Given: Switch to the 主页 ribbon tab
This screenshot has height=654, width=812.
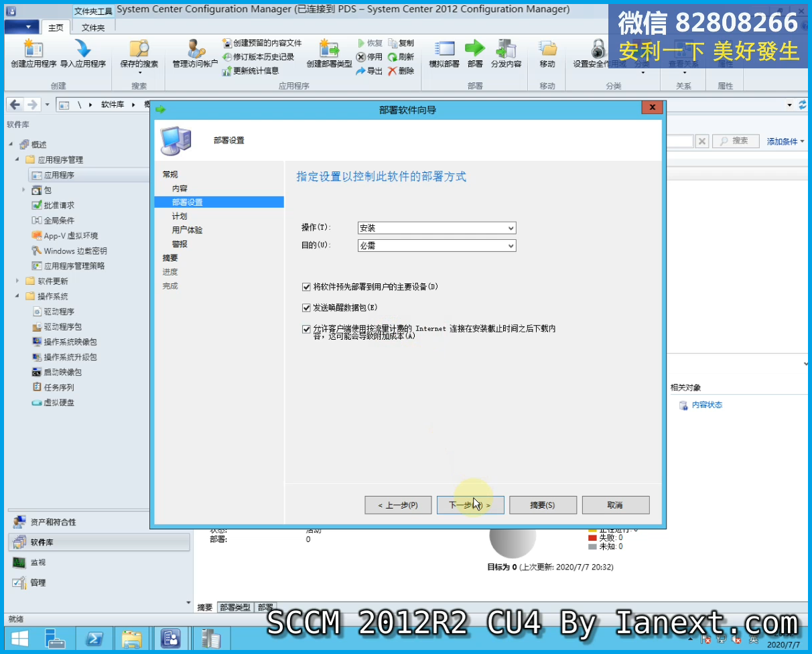Looking at the screenshot, I should (56, 27).
